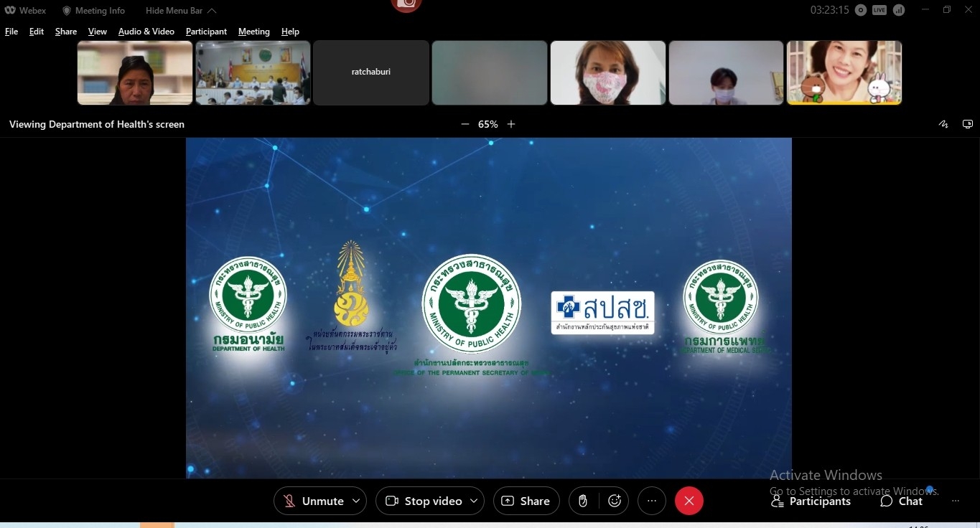Click the 03:23:15 meeting timer
980x528 pixels.
coord(830,10)
